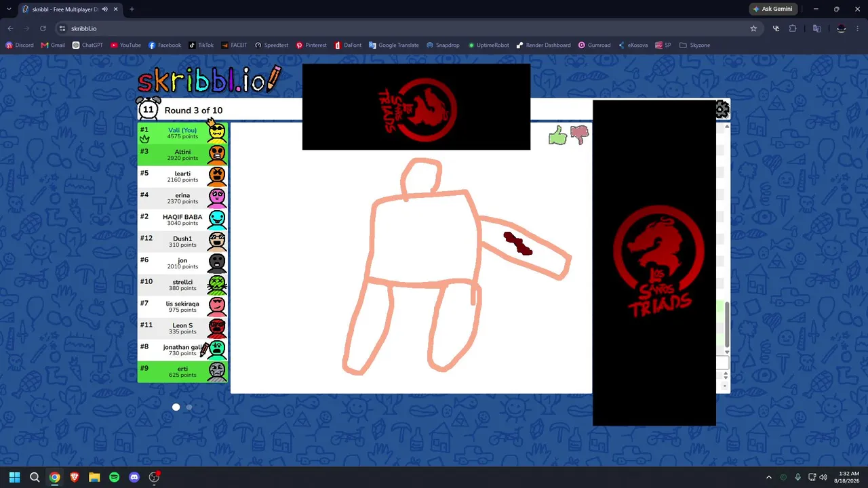This screenshot has height=488, width=868.
Task: Open the FACEIT bookmark
Action: click(x=235, y=45)
